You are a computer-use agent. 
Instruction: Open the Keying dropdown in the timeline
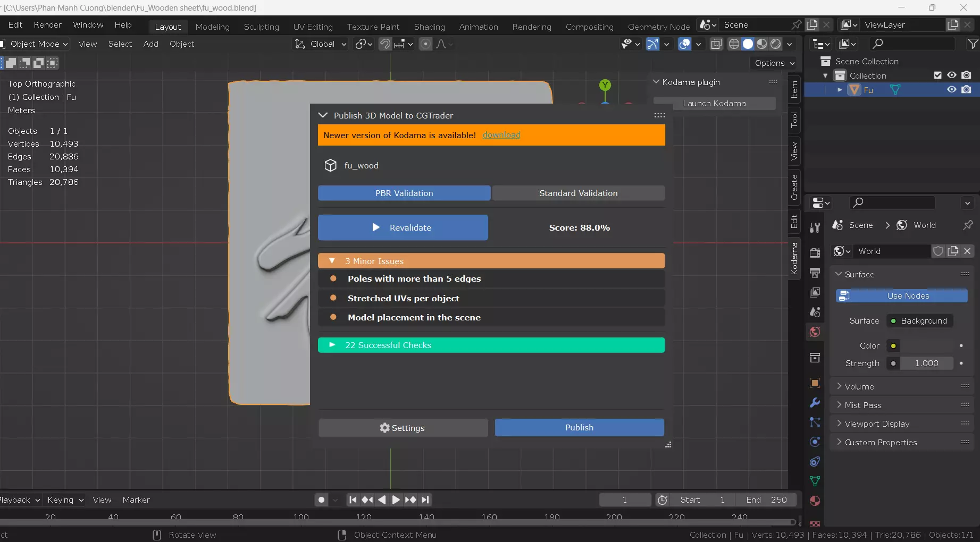point(65,500)
